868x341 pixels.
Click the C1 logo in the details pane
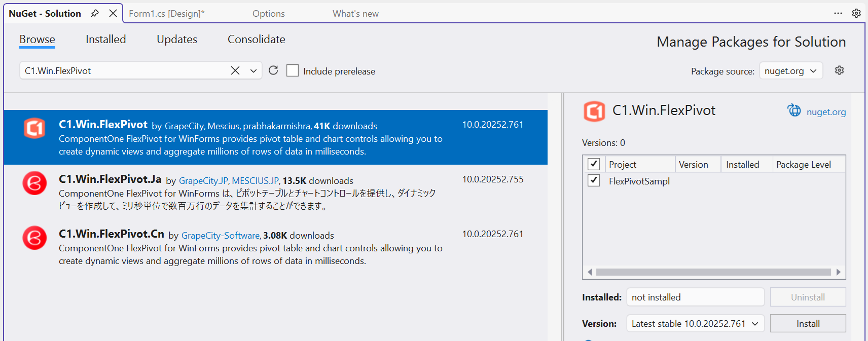coord(594,111)
